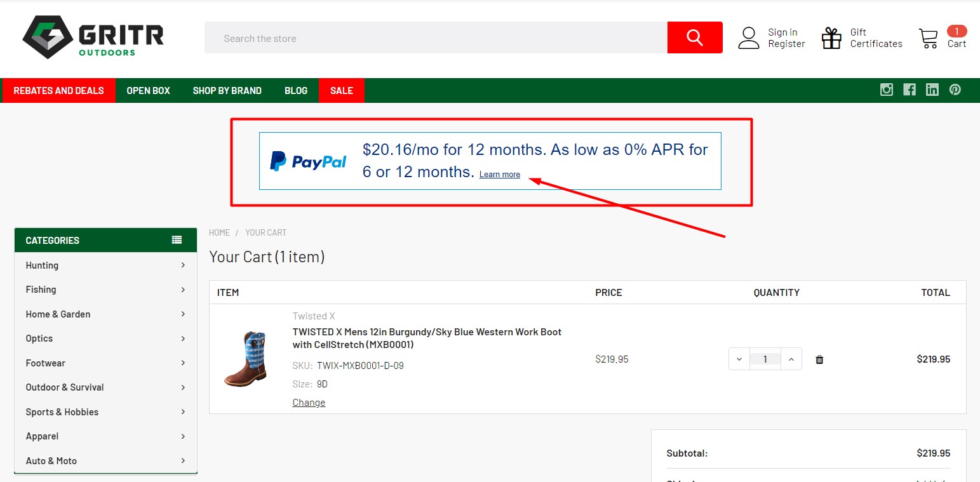The height and width of the screenshot is (482, 980).
Task: Click the red cart count badge
Action: (957, 31)
